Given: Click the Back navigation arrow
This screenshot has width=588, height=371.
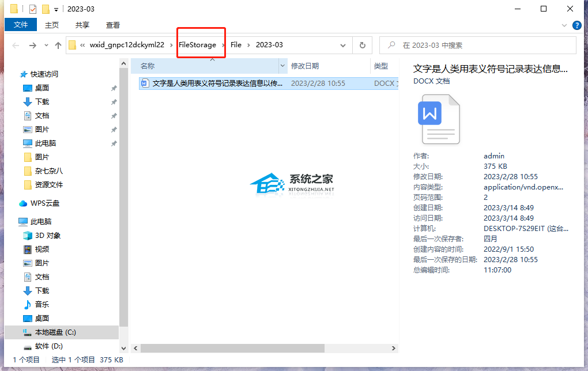Looking at the screenshot, I should 16,45.
